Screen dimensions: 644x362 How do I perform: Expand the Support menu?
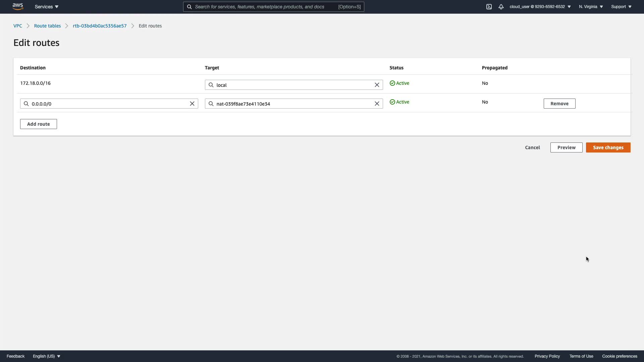[621, 7]
